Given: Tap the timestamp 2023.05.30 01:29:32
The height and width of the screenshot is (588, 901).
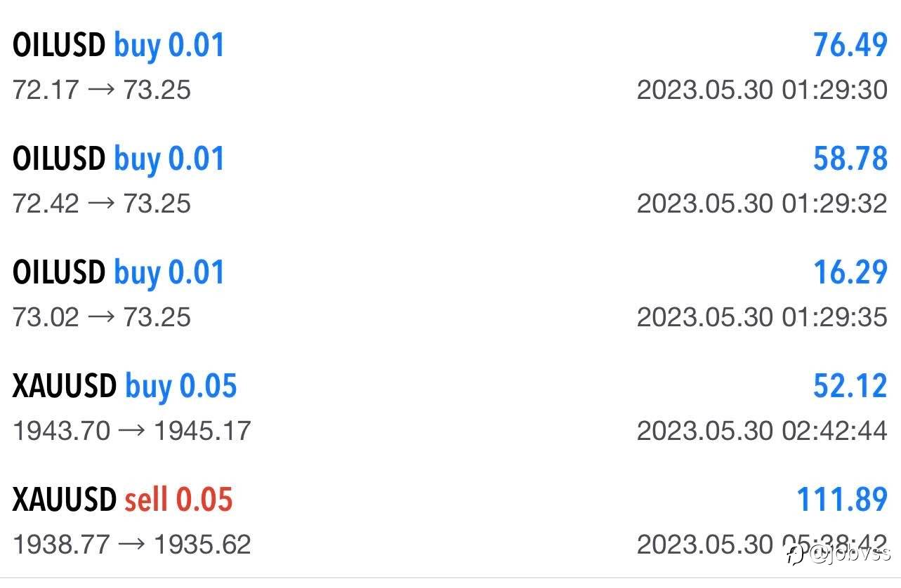Looking at the screenshot, I should click(762, 203).
